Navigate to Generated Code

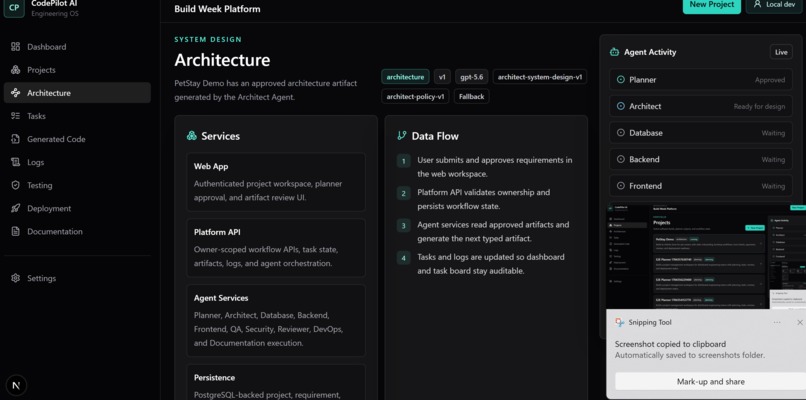point(77,139)
